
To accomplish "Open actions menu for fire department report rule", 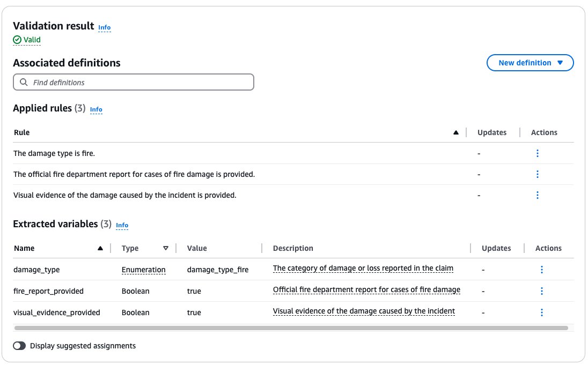I will click(538, 174).
